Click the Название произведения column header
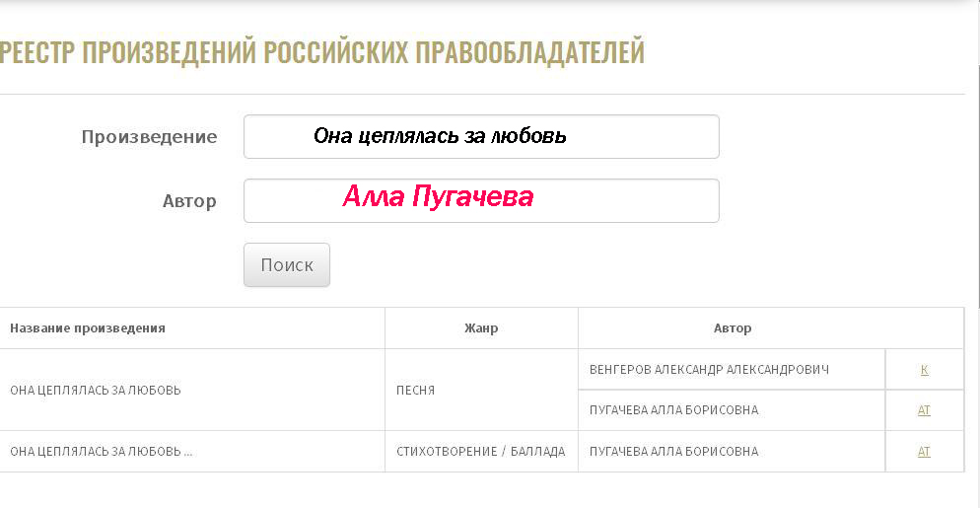Screen dimensions: 980x508 point(88,327)
